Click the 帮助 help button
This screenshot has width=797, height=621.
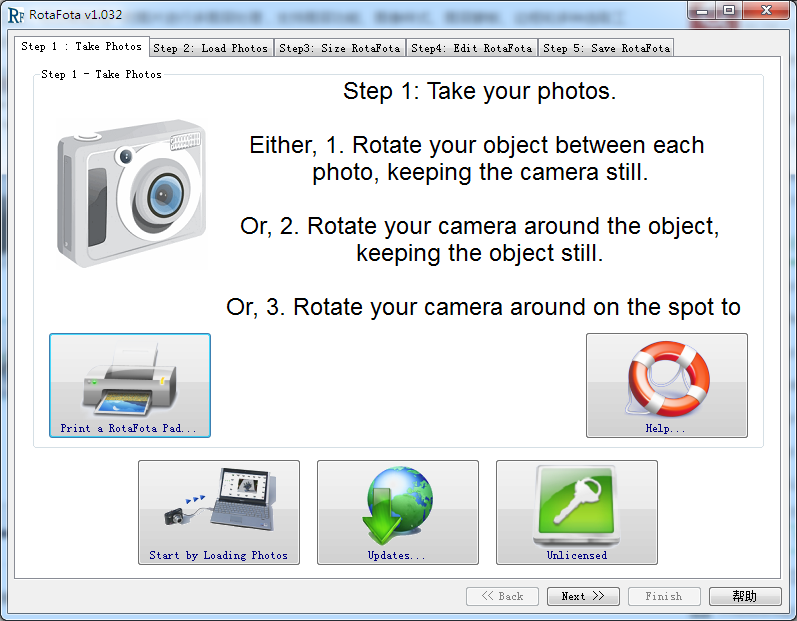tap(745, 596)
